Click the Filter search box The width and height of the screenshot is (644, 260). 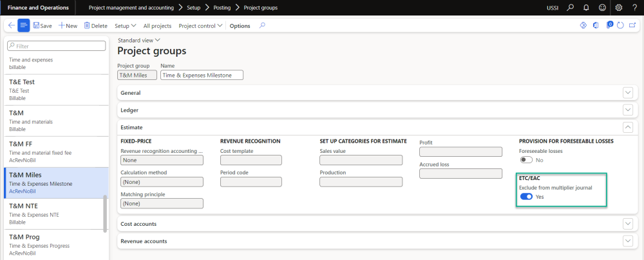(56, 46)
